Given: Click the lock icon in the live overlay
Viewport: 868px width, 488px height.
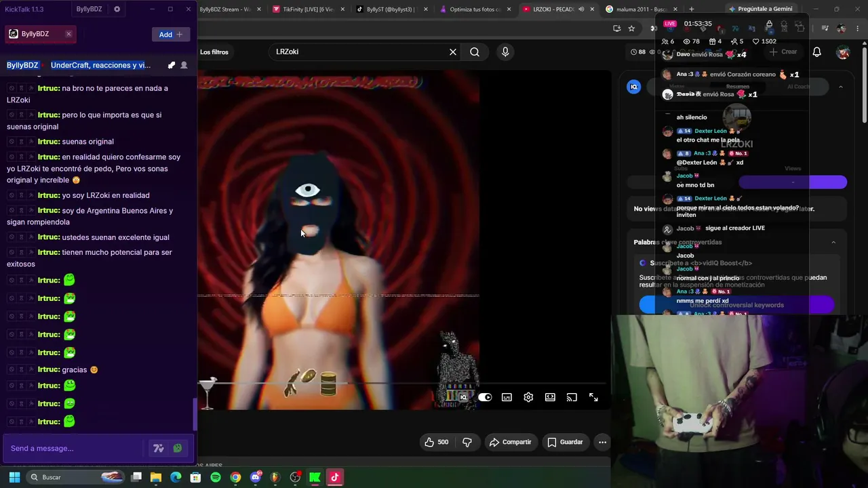Looking at the screenshot, I should pos(769,24).
